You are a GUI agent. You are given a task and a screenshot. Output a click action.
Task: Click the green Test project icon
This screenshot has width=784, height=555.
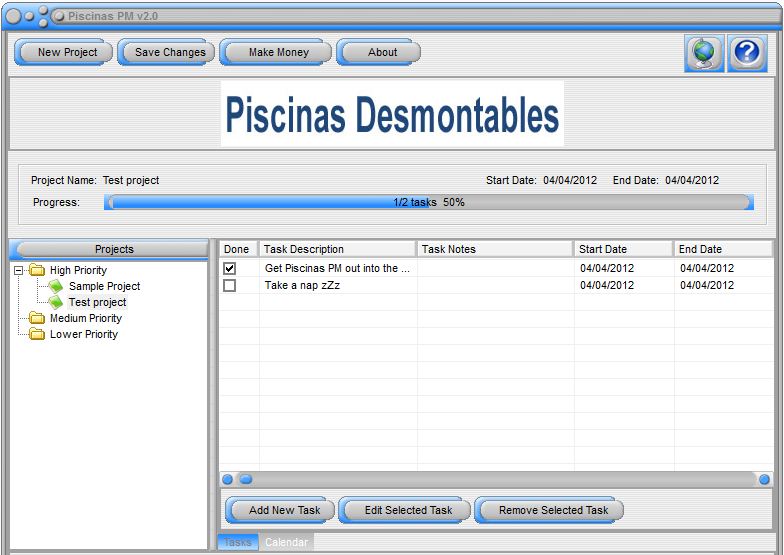tap(56, 302)
